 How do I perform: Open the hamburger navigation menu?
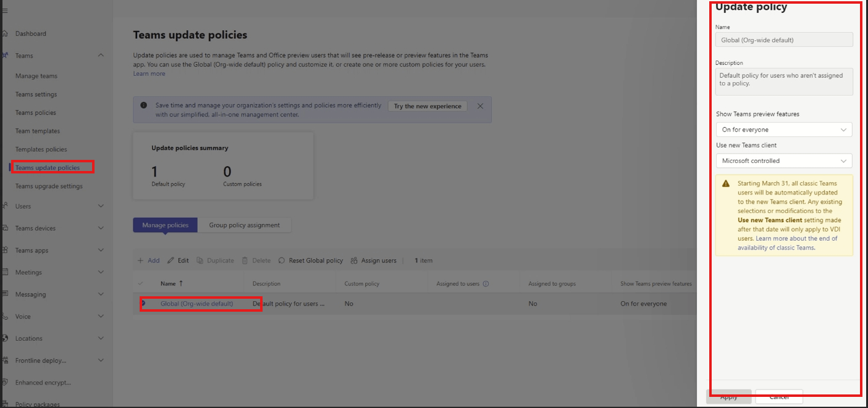[x=5, y=11]
